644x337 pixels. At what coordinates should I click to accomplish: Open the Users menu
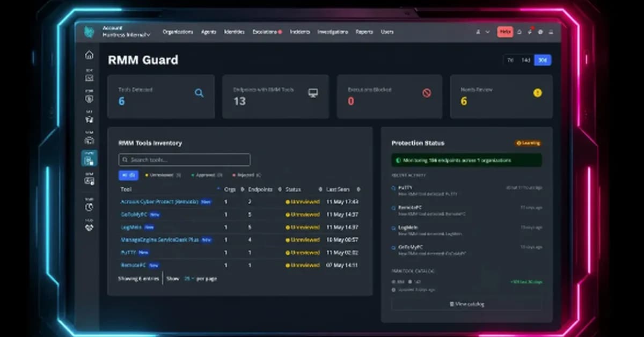point(387,32)
